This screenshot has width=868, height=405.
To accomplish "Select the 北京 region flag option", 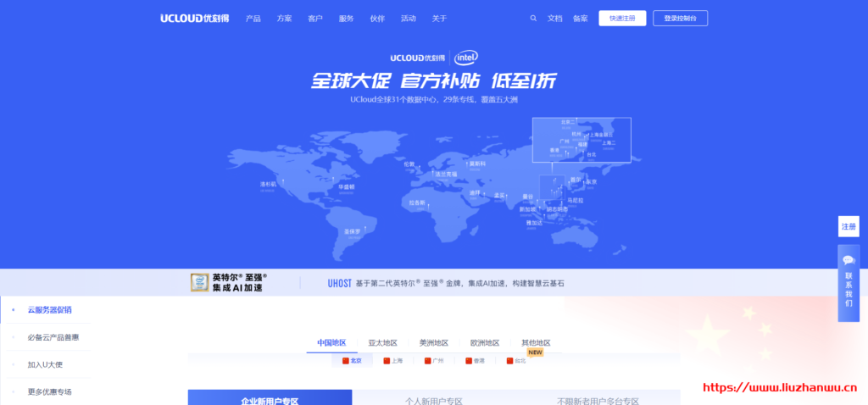I will coord(352,361).
